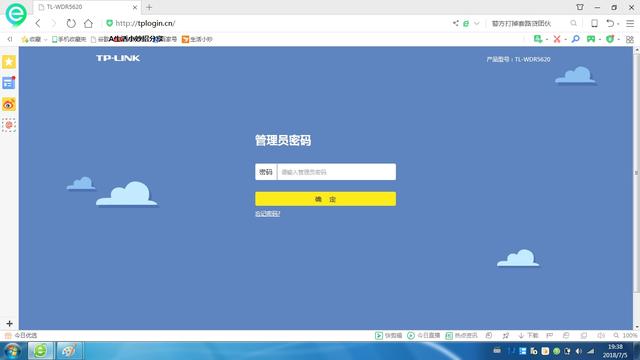Screen dimensions: 640x360
Task: Open the browser hamburger menu
Action: [x=630, y=23]
